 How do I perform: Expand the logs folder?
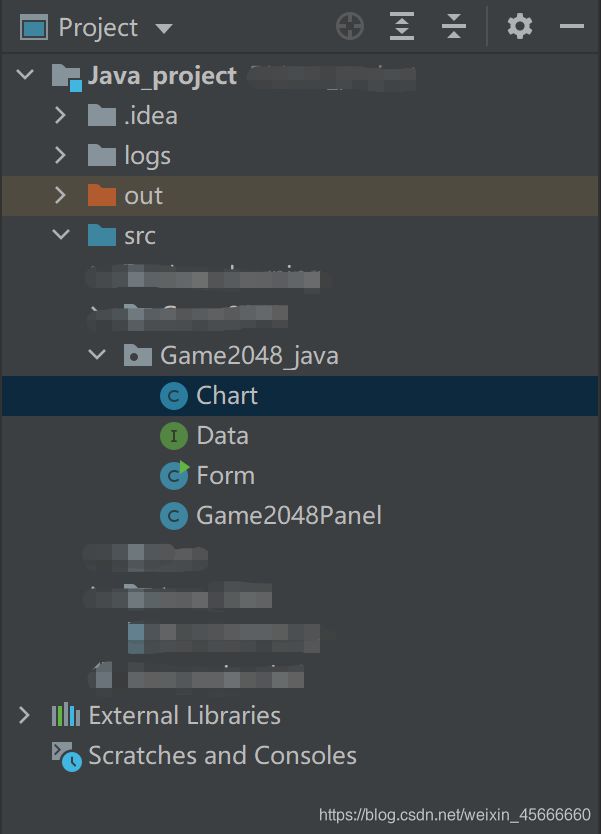pyautogui.click(x=61, y=155)
